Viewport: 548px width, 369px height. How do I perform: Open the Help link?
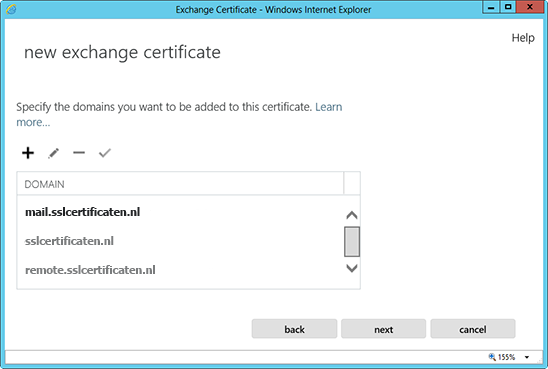click(x=523, y=38)
